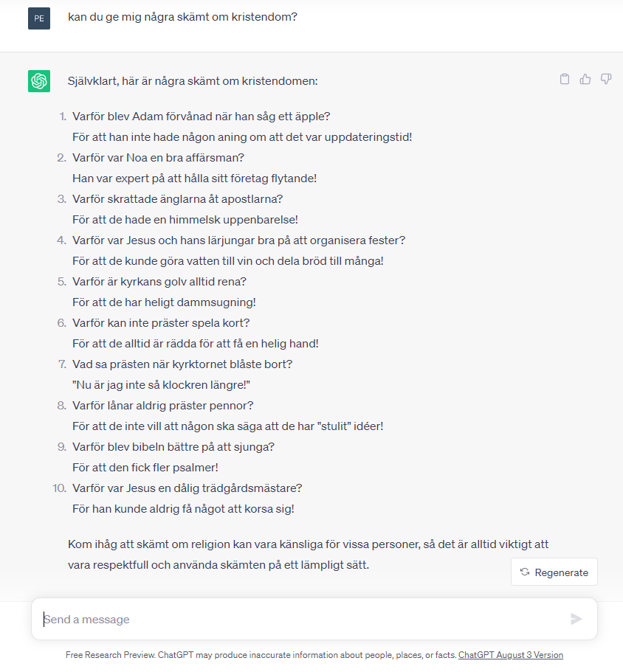Screen dimensions: 623x672
Task: Click the intro line 'Självklart, här är några skämt'
Action: 193,81
